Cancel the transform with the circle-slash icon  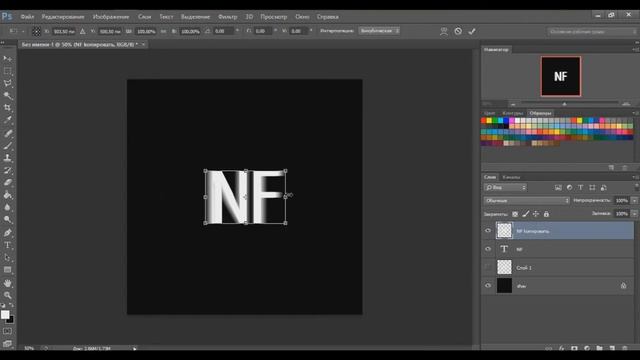[x=458, y=31]
